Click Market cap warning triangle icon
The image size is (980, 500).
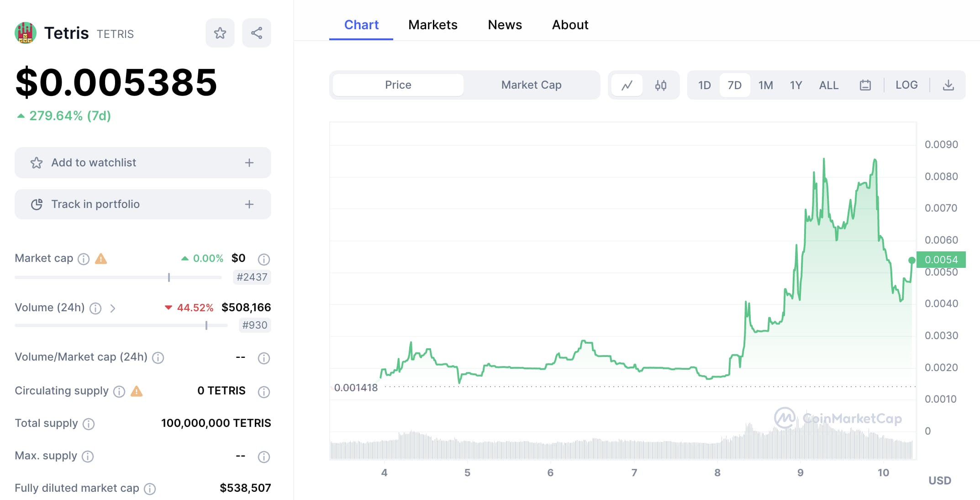101,259
